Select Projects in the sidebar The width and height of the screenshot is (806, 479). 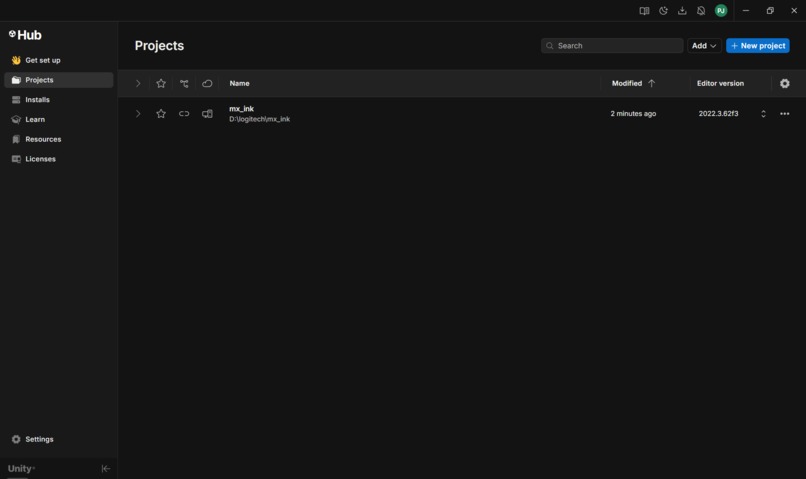coord(59,80)
